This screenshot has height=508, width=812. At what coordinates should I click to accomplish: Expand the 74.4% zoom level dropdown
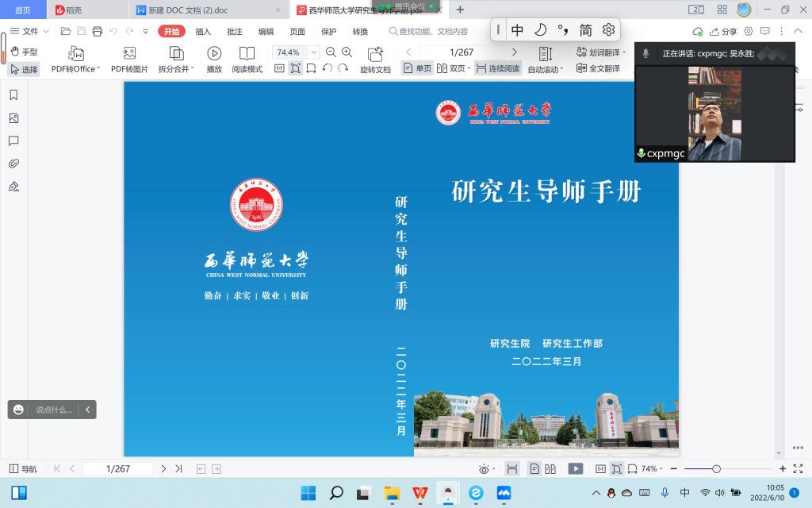click(312, 52)
